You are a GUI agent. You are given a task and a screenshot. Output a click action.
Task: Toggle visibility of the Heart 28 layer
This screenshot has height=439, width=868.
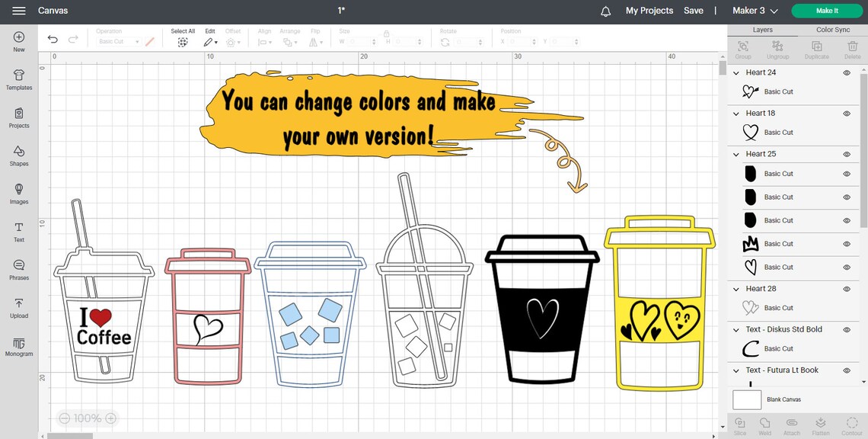[x=845, y=289]
